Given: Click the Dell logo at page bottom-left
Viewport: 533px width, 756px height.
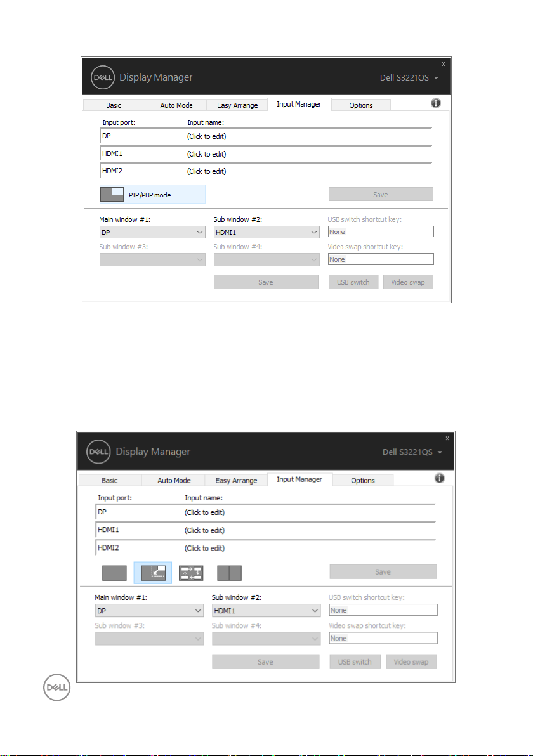Looking at the screenshot, I should pyautogui.click(x=57, y=688).
